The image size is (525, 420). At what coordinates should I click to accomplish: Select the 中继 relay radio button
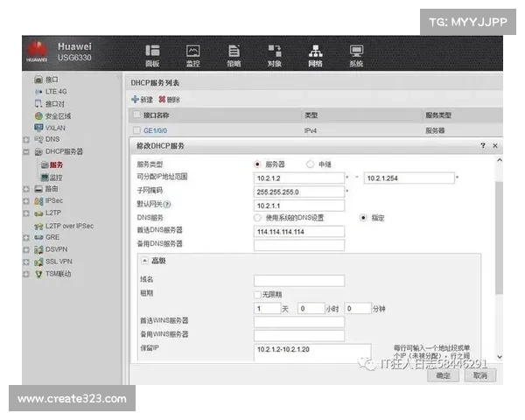point(311,164)
